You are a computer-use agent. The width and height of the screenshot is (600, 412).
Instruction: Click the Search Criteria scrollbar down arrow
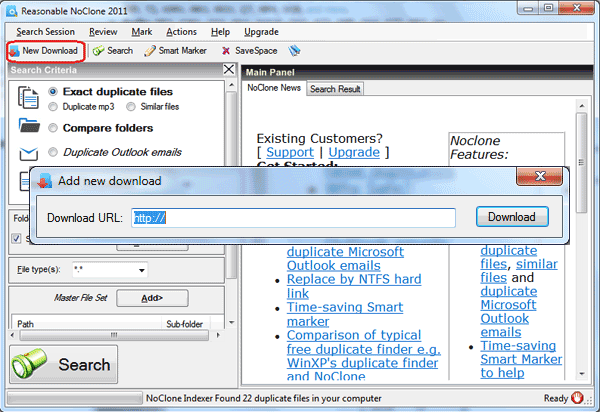[231, 322]
